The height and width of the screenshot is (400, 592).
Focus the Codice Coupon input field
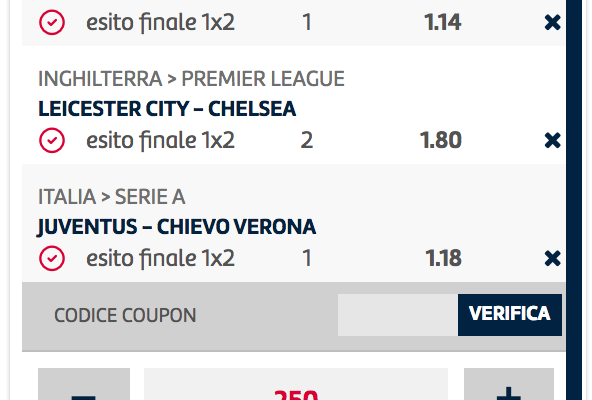pyautogui.click(x=398, y=315)
